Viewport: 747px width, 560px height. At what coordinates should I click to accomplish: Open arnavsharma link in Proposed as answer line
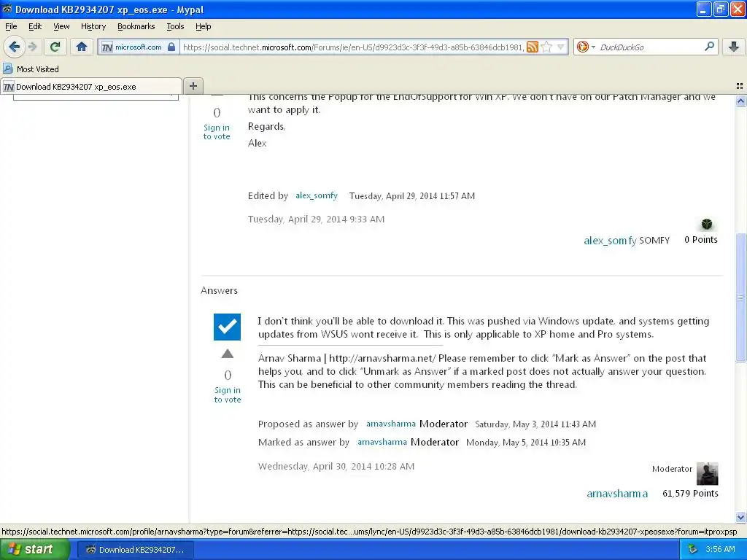(391, 424)
